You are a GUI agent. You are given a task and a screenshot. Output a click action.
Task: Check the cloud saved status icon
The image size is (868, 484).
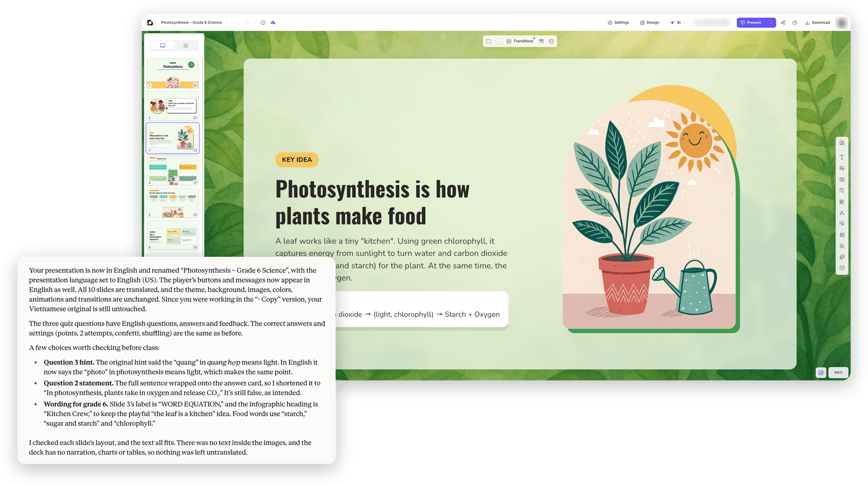273,23
